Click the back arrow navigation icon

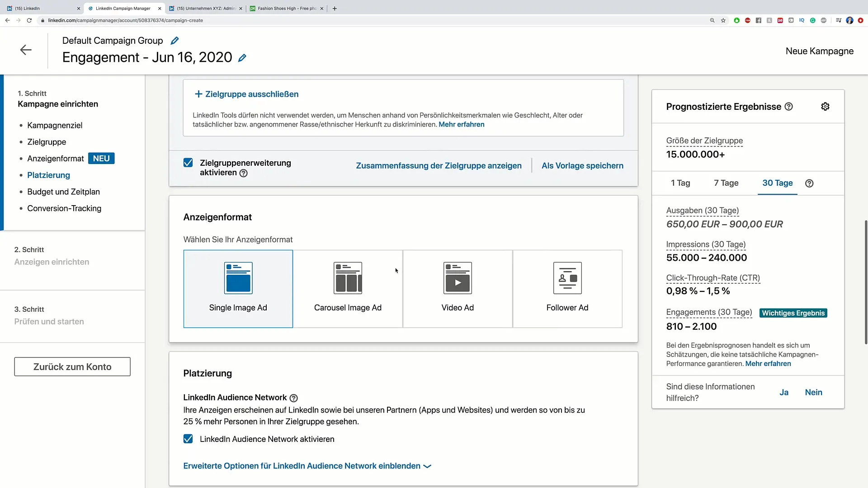coord(25,49)
